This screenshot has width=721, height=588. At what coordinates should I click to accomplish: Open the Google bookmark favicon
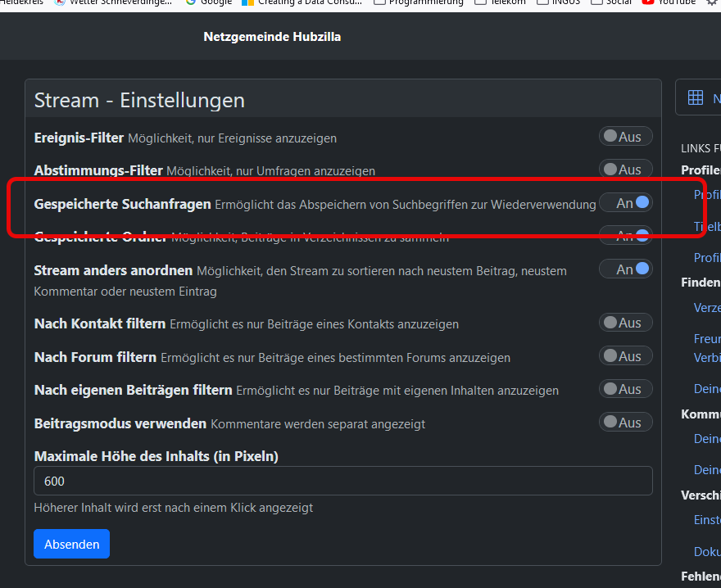click(x=191, y=2)
